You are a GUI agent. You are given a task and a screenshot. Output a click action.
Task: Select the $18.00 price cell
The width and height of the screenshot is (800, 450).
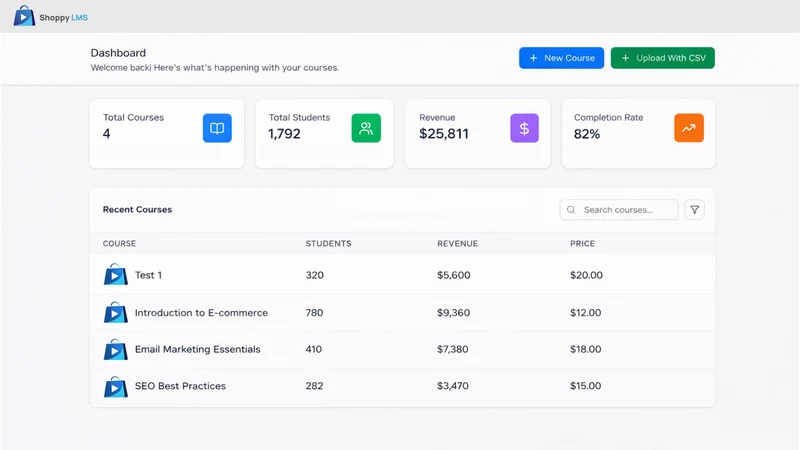click(x=586, y=349)
